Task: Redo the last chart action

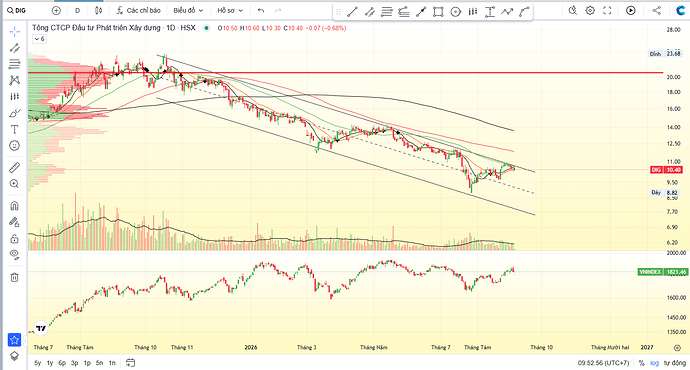Action: point(278,10)
